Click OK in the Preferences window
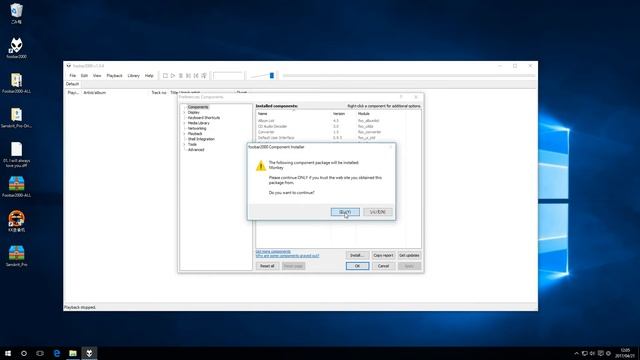Viewport: 640px width, 360px height. pos(357,266)
